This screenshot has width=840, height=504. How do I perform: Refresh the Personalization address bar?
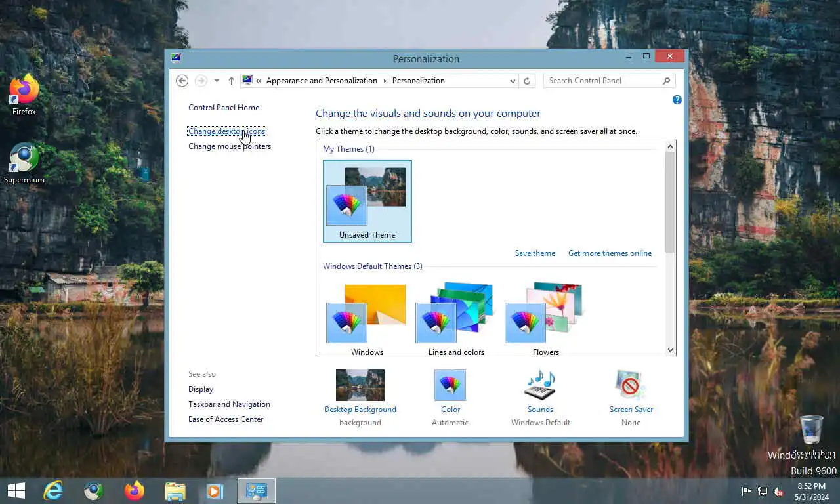pyautogui.click(x=527, y=81)
